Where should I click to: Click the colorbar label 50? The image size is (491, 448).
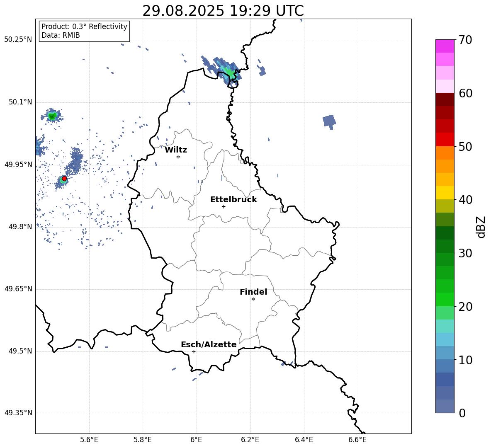(x=466, y=147)
